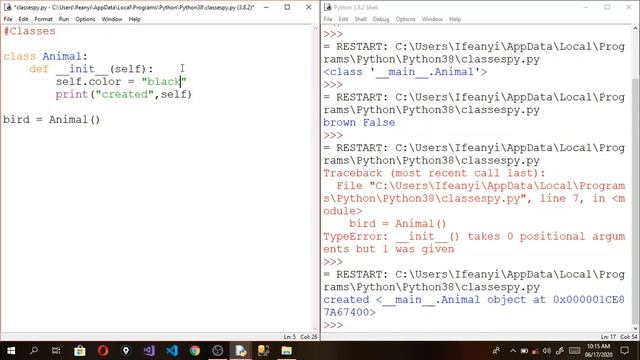
Task: Click Shell scrollbar up arrow
Action: pyautogui.click(x=635, y=29)
